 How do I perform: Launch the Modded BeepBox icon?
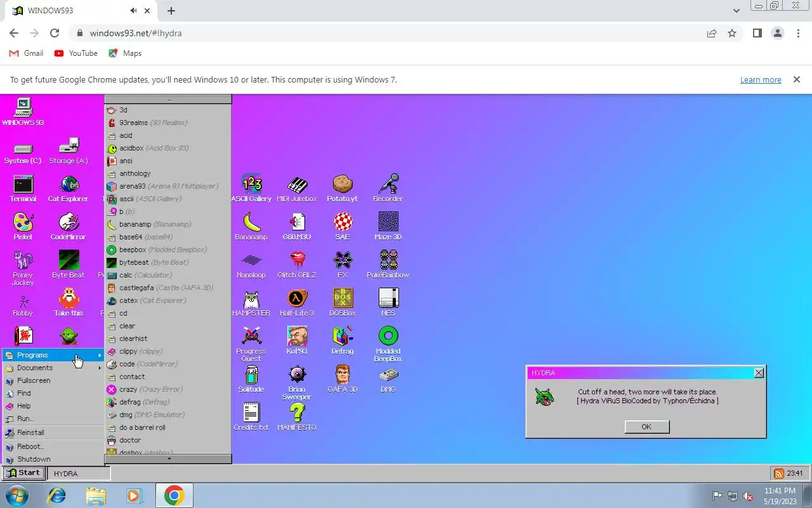pyautogui.click(x=388, y=344)
